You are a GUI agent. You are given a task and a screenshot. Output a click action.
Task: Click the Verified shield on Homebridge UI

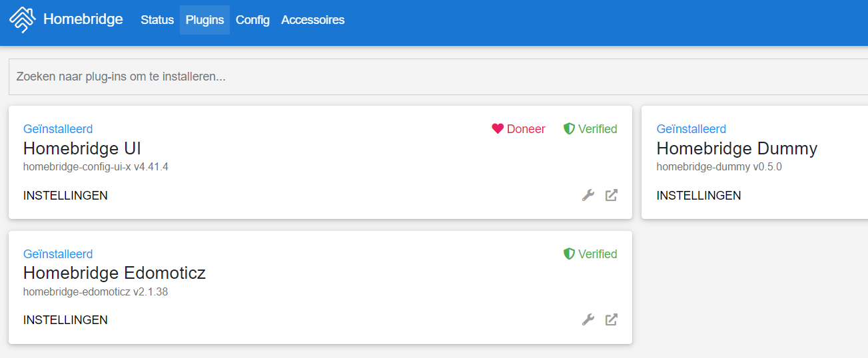tap(569, 128)
